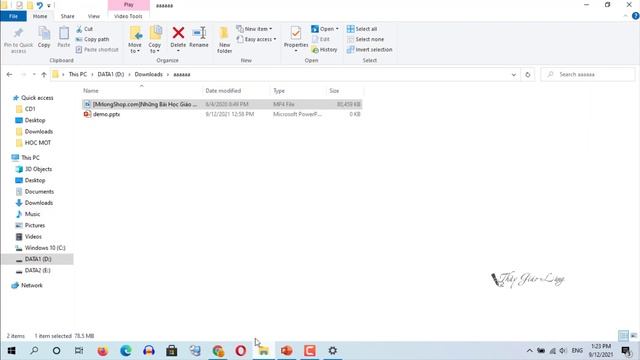Rename the selected file
Viewport: 640px width, 360px height.
pyautogui.click(x=199, y=37)
